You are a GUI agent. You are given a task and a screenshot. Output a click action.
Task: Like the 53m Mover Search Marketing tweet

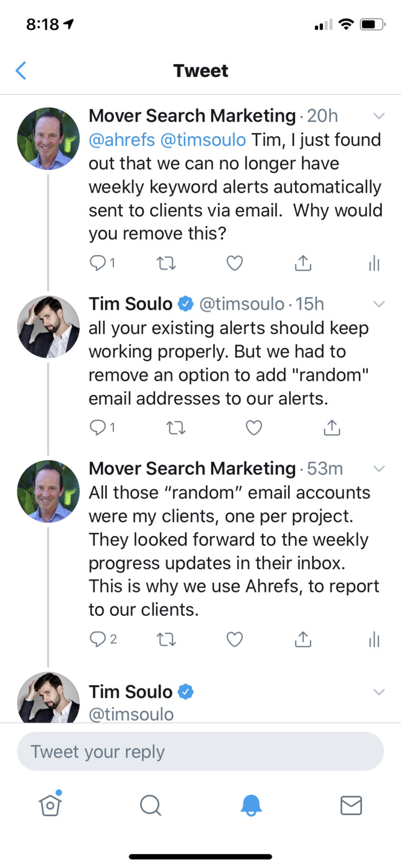pos(234,640)
